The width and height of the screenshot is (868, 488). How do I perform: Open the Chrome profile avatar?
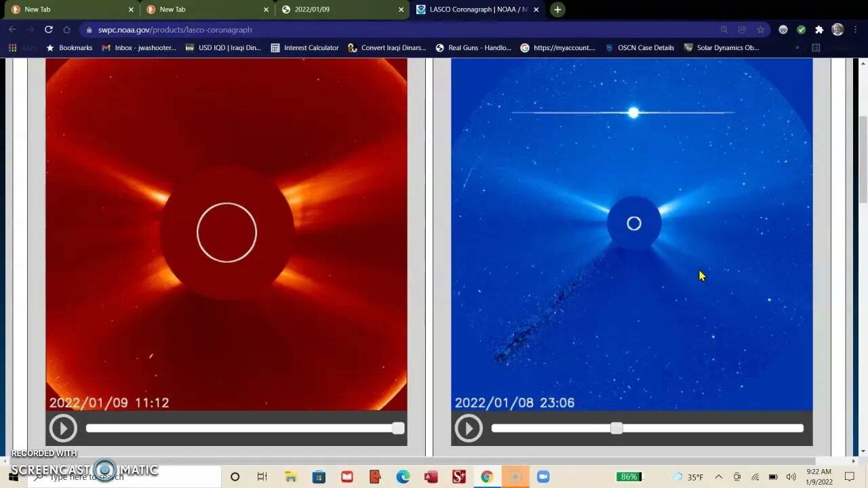tap(837, 30)
